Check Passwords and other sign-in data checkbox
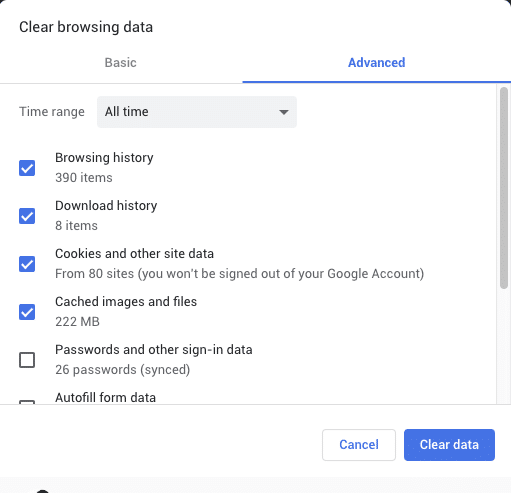Image resolution: width=511 pixels, height=493 pixels. tap(27, 360)
